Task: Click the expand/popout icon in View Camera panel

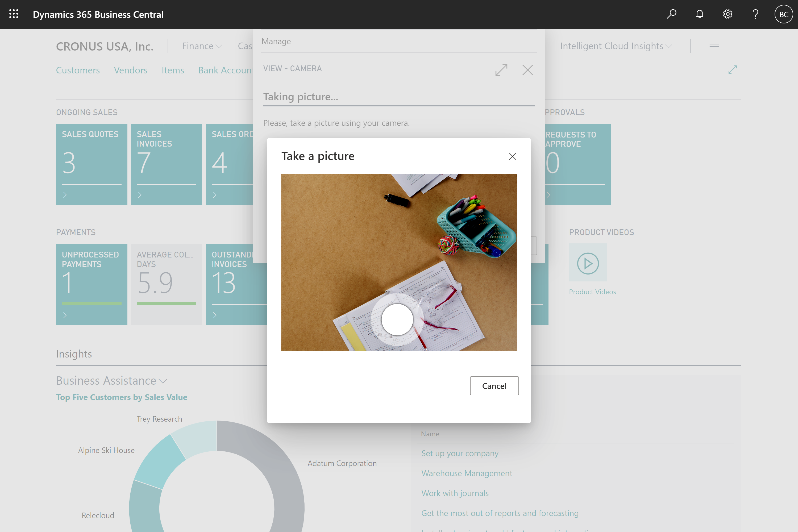Action: tap(501, 70)
